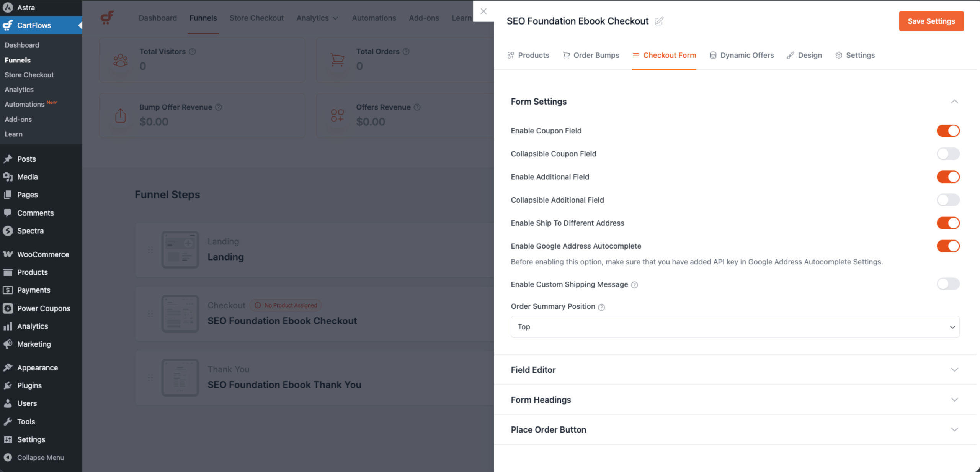The width and height of the screenshot is (980, 472).
Task: Click the Order Summary Position help icon
Action: 602,307
